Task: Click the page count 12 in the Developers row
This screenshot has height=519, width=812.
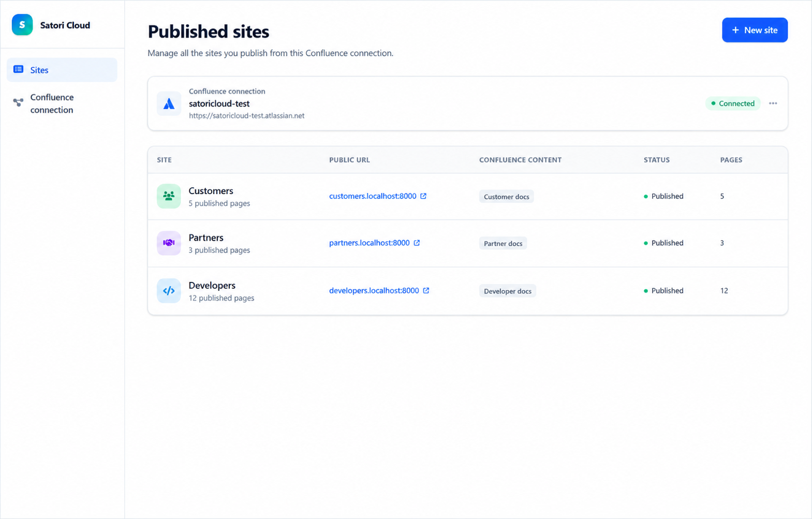Action: (724, 290)
